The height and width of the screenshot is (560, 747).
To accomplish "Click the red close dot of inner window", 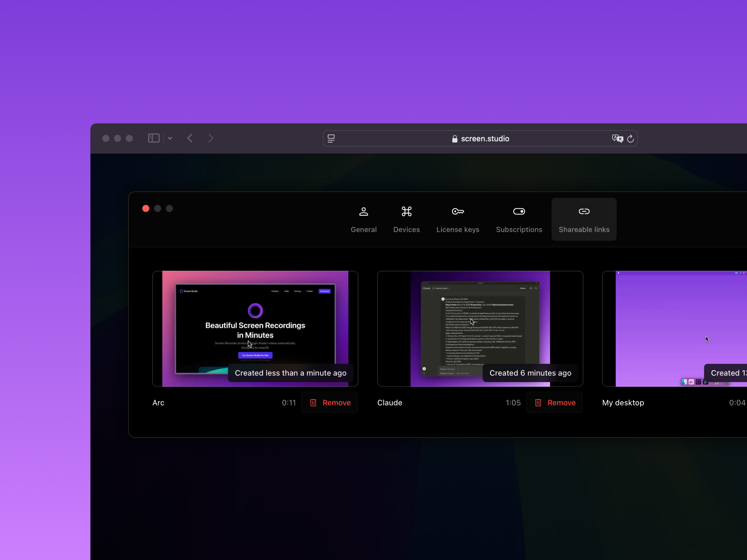I will (146, 208).
